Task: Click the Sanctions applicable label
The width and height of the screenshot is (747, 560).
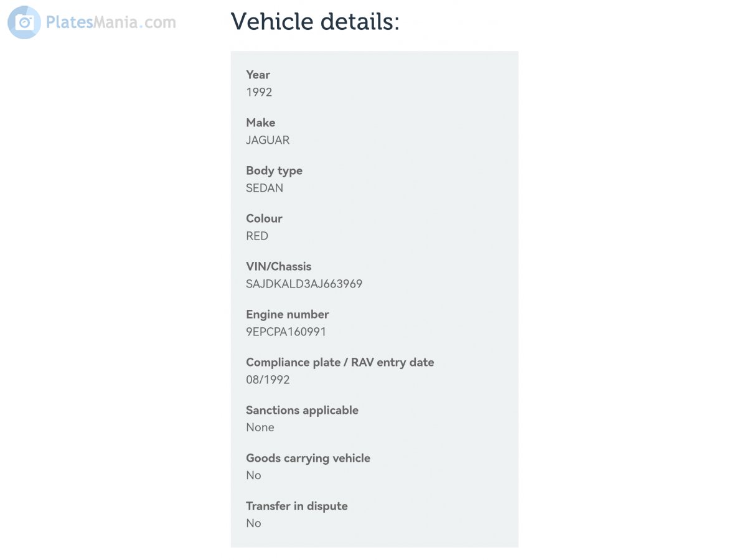Action: 302,410
